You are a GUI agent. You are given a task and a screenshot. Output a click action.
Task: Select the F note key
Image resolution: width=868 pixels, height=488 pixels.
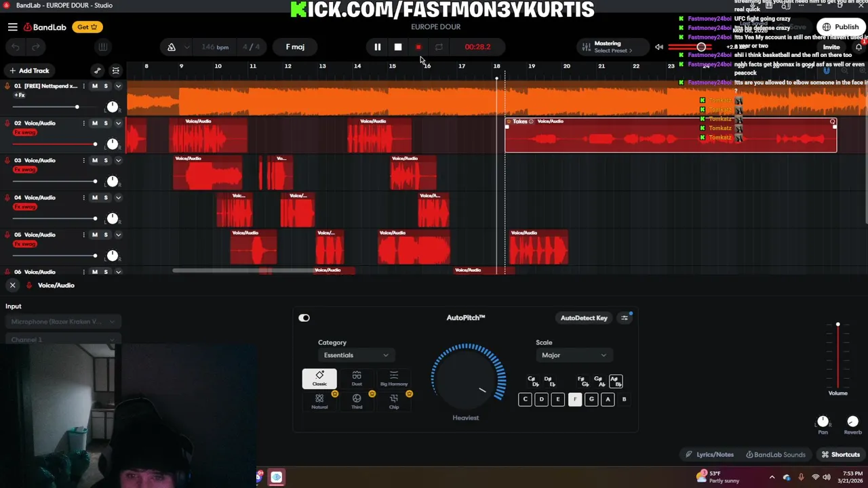point(574,399)
